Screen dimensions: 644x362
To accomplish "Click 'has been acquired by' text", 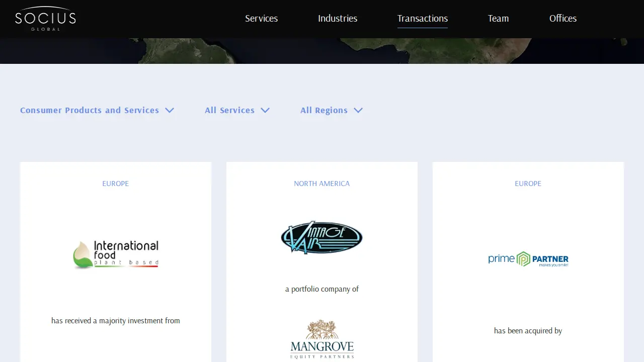I will (x=528, y=331).
